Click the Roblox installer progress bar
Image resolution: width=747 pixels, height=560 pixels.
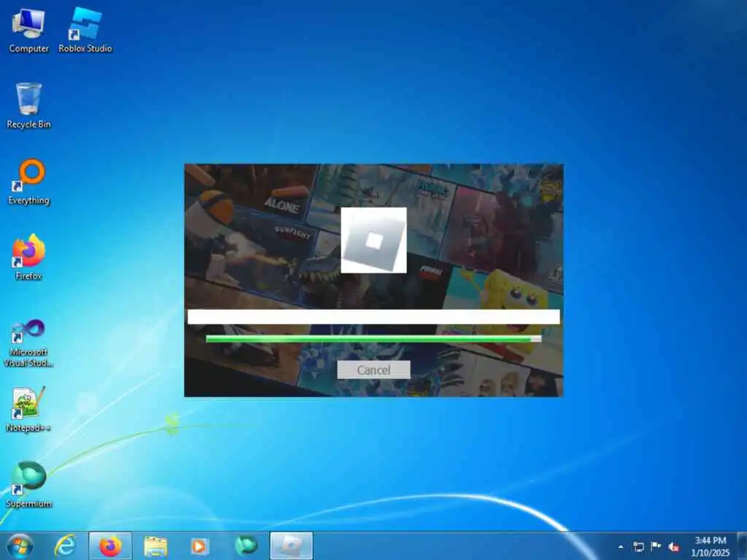[373, 338]
